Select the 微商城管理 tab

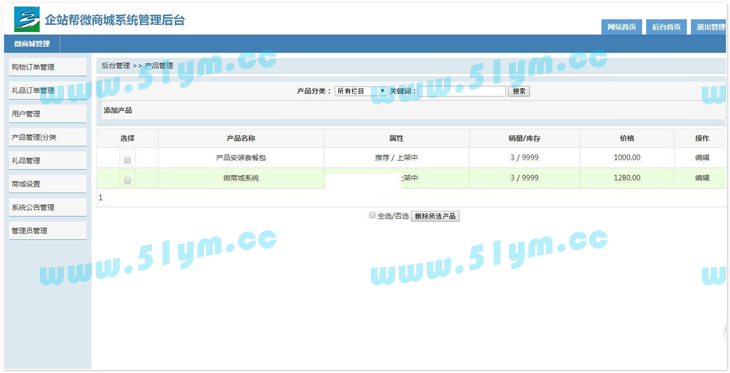coord(32,44)
